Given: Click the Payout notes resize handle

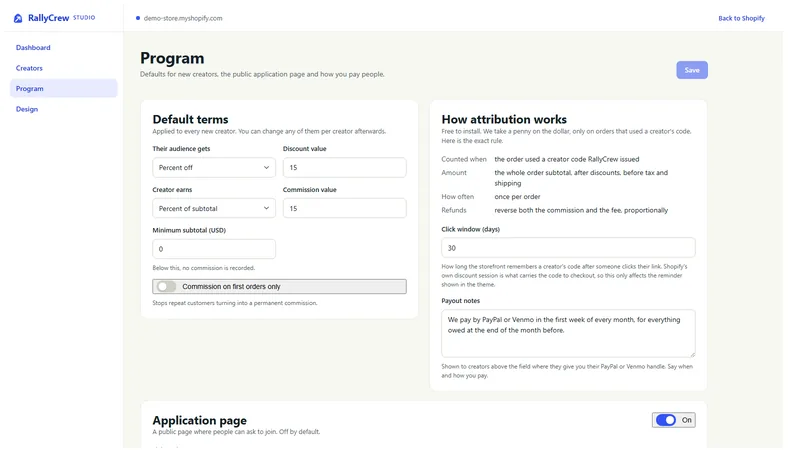Looking at the screenshot, I should pyautogui.click(x=692, y=354).
